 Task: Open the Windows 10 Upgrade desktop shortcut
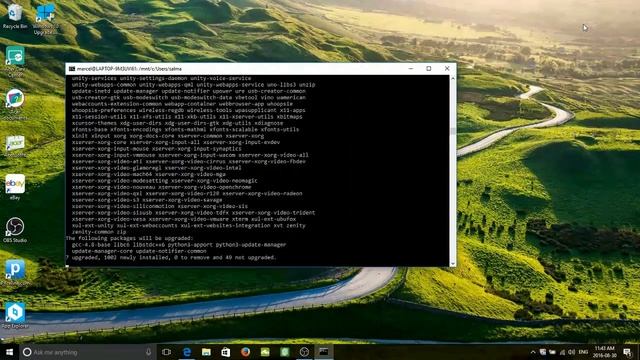point(45,18)
